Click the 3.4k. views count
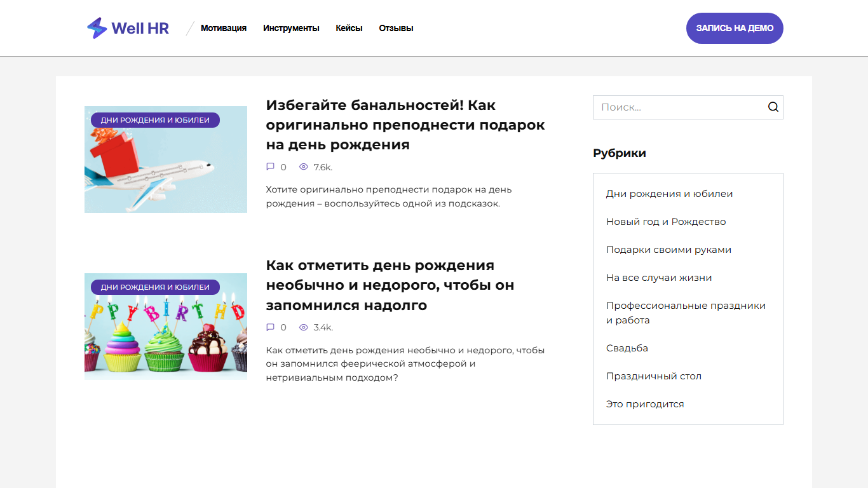Screen dimensions: 868x488 [323, 327]
